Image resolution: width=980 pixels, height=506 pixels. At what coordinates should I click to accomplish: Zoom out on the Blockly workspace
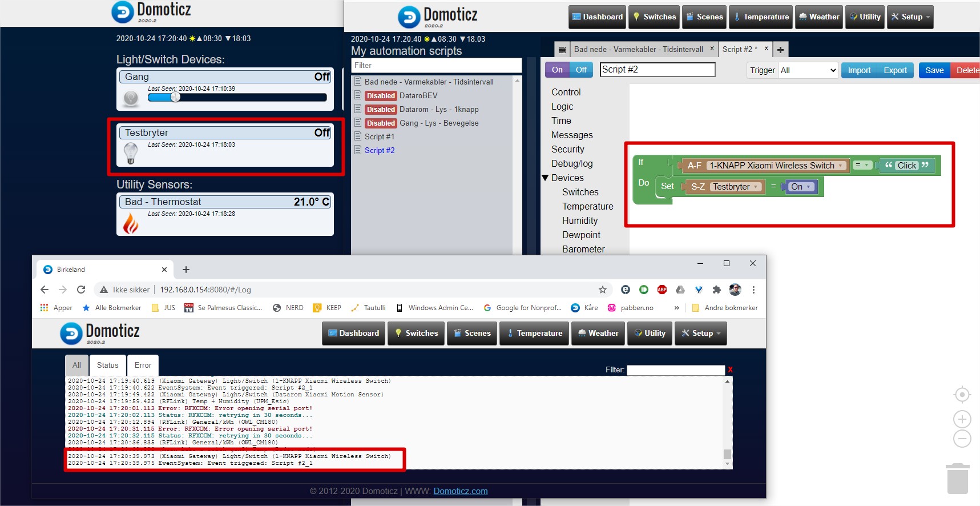point(962,439)
